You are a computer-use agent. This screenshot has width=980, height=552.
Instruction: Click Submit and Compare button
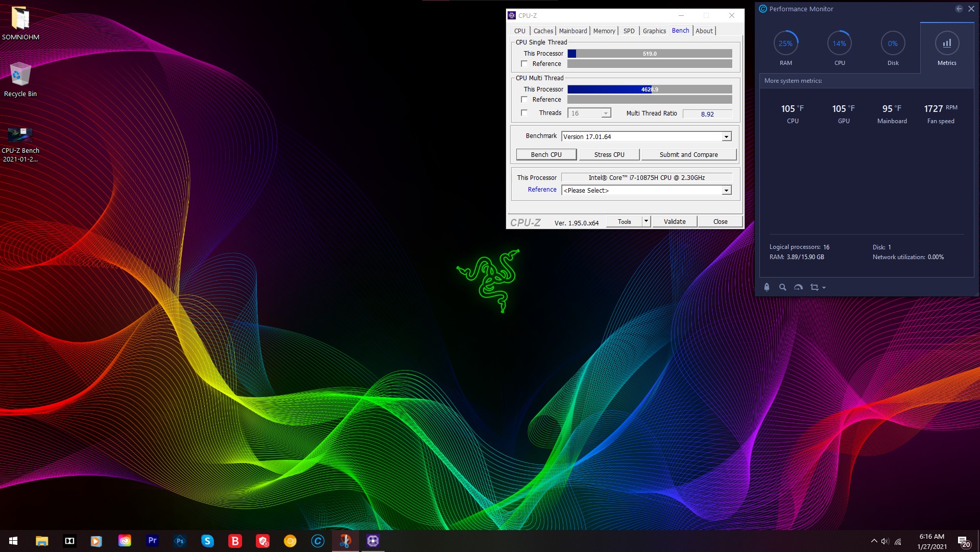pos(688,154)
